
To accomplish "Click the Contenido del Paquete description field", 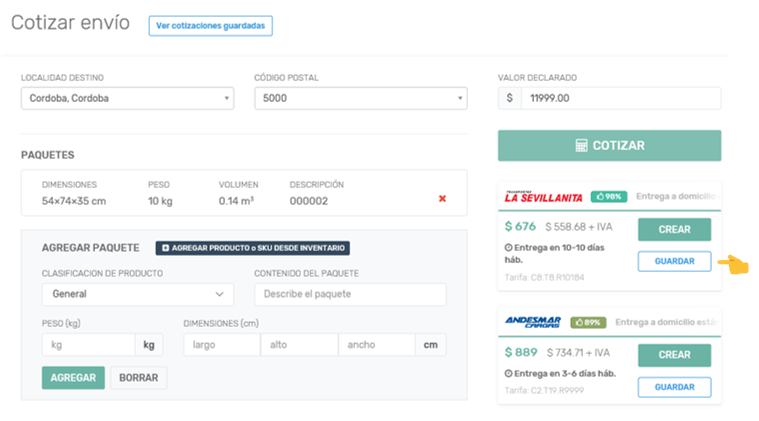I will 350,294.
